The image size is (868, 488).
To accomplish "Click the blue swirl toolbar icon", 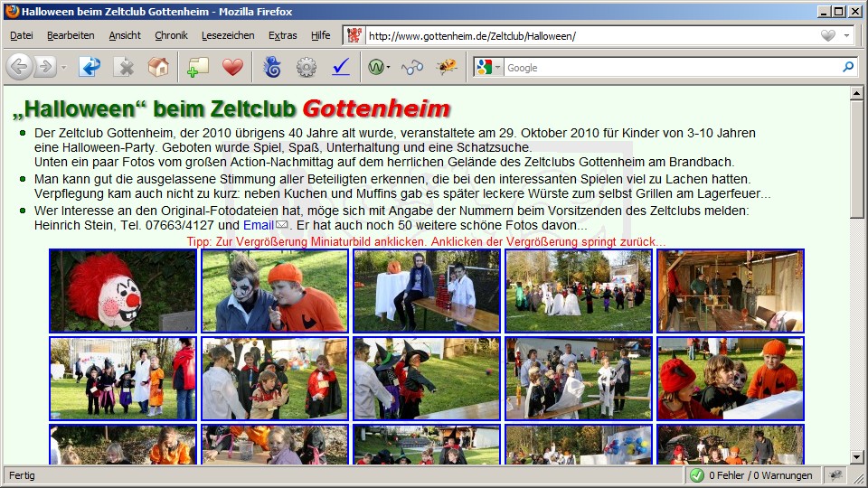I will (271, 67).
